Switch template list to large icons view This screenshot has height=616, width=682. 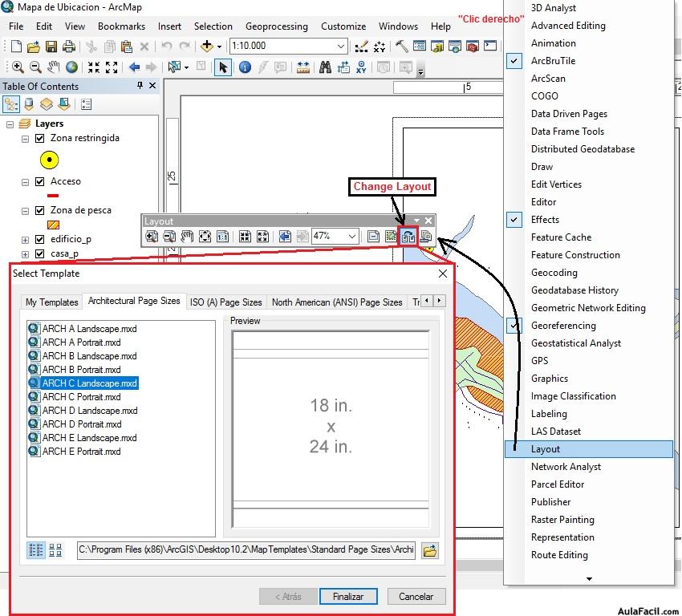pos(55,550)
